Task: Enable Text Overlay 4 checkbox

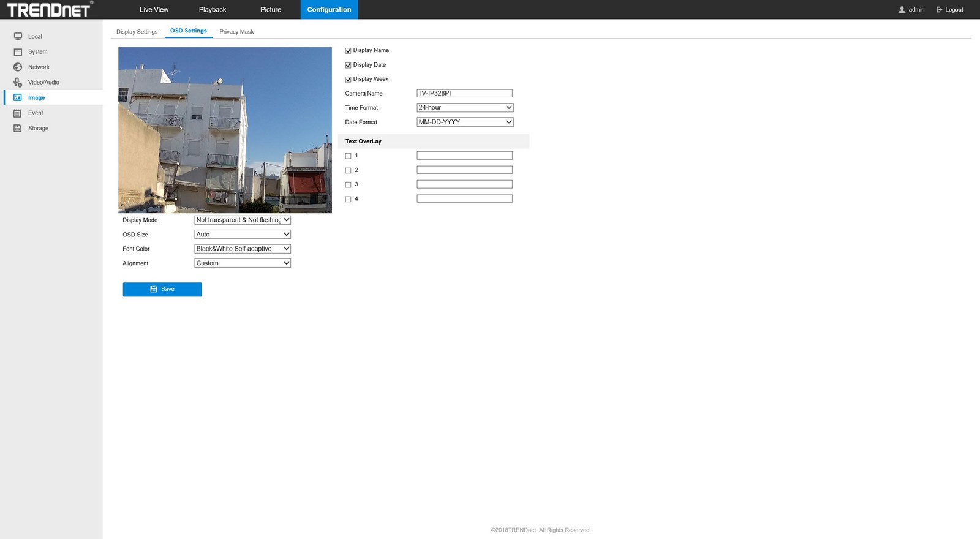Action: point(348,199)
